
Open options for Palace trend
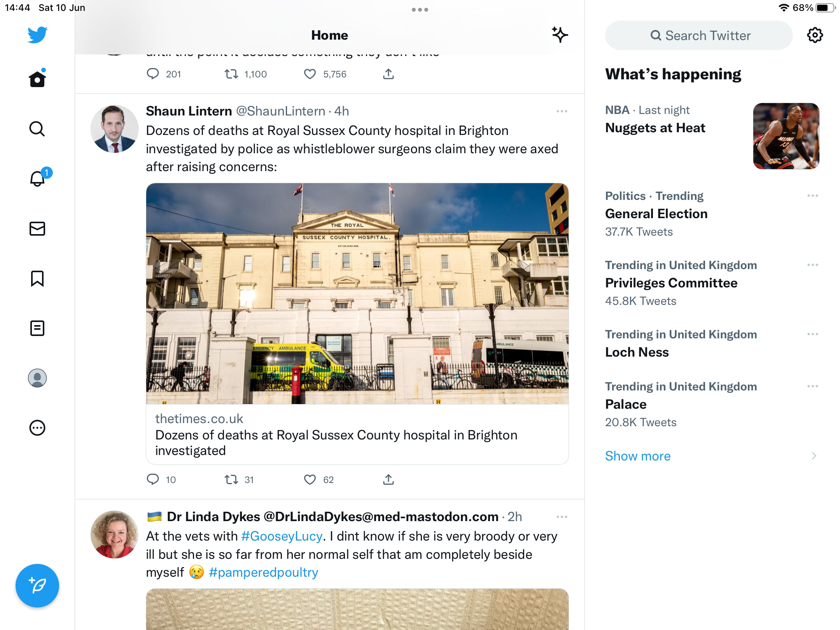click(x=812, y=386)
